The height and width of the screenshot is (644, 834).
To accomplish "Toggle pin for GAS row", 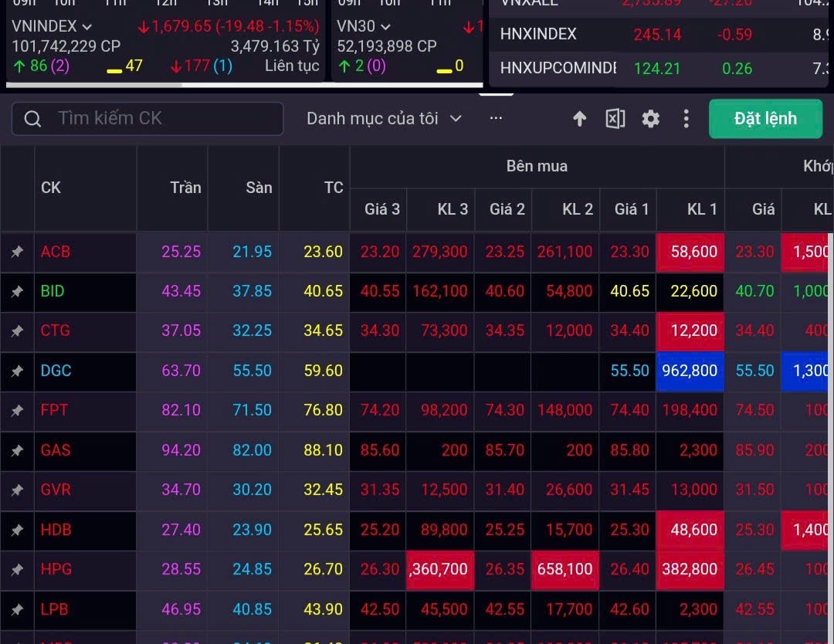I will pos(17,450).
